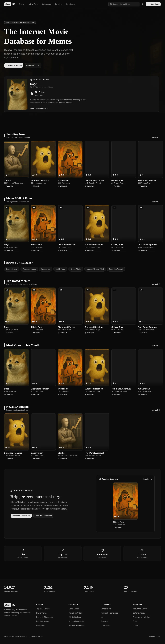Click the #3 rank badge in Top Rated Memes
Viewport: 165px width, 644px height.
pos(61,290)
